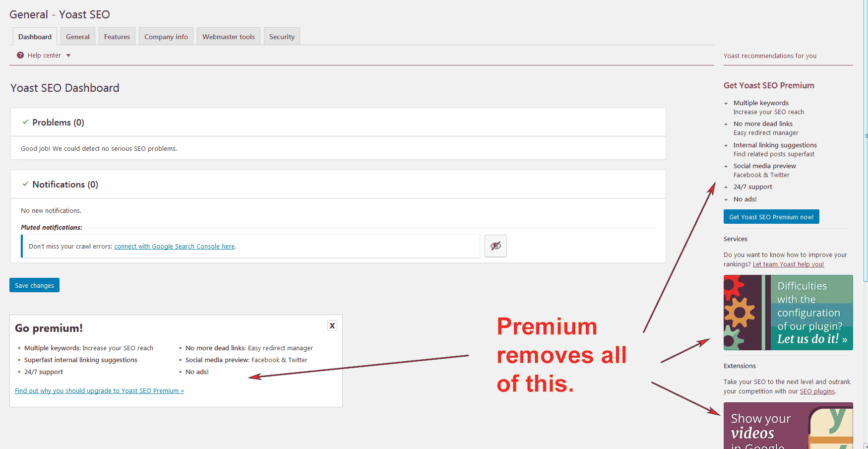This screenshot has height=449, width=868.
Task: Switch to the General tab
Action: pos(78,37)
